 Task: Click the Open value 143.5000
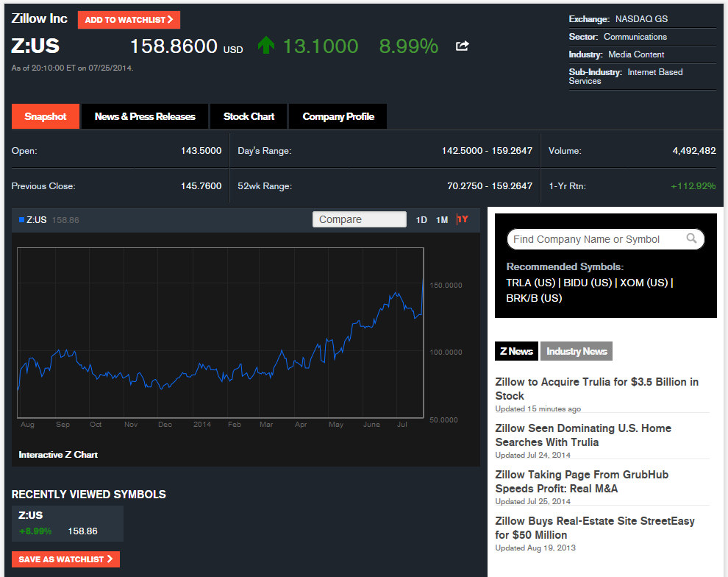pos(201,151)
